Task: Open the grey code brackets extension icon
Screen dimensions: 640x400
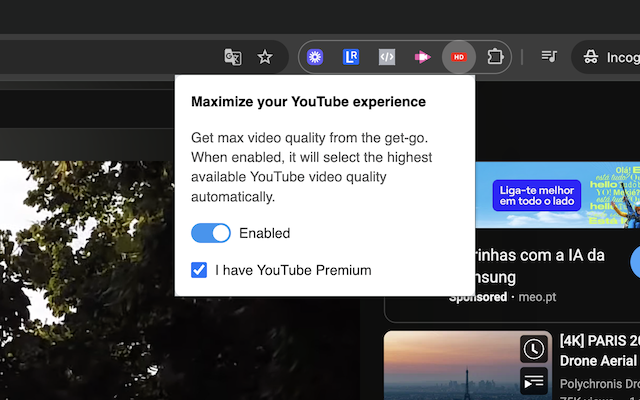Action: coord(387,57)
